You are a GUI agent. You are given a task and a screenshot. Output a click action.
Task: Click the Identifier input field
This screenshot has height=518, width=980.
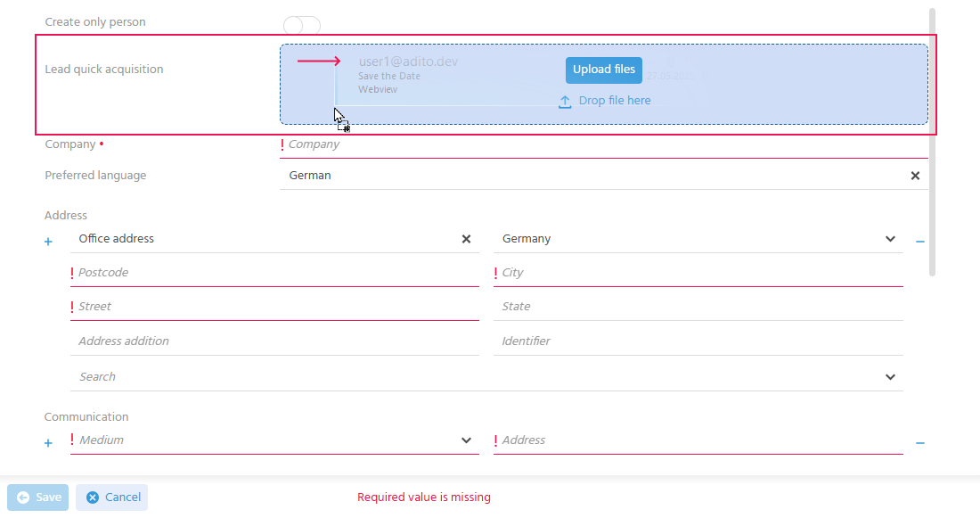click(x=698, y=341)
